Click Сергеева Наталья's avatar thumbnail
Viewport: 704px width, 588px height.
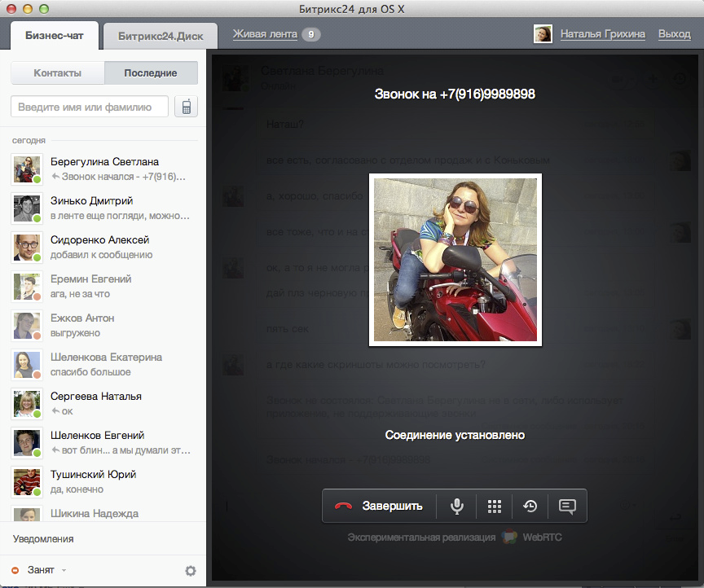[27, 403]
